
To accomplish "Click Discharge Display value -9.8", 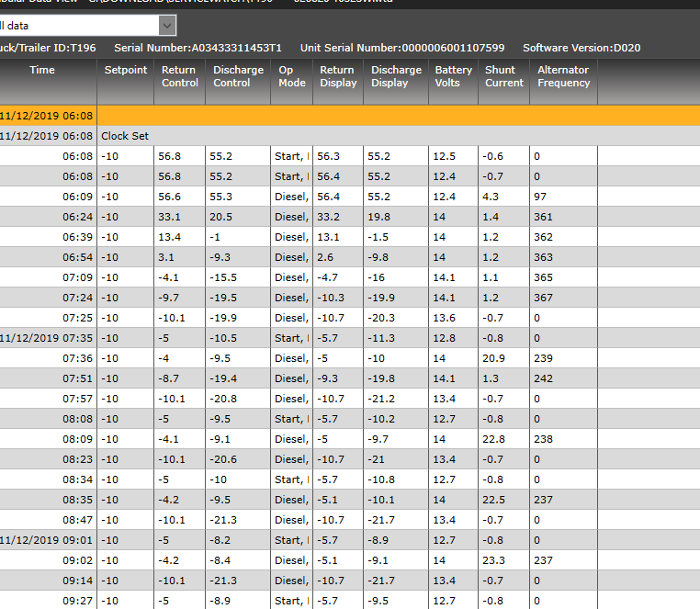I will [x=378, y=257].
